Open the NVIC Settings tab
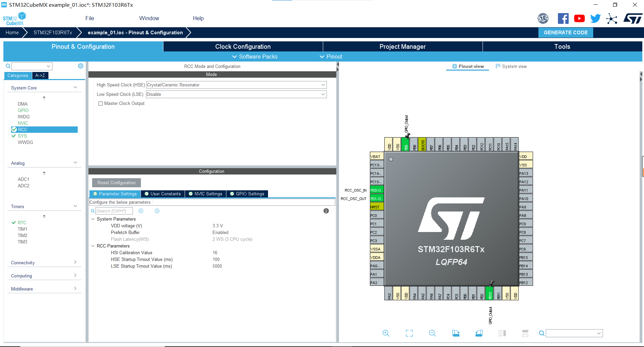This screenshot has height=347, width=644. coord(205,194)
